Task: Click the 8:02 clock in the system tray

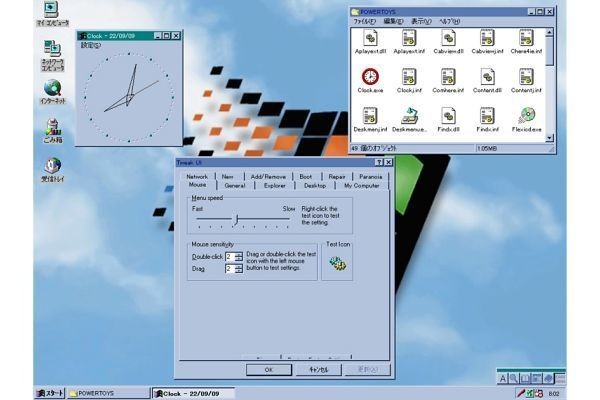Action: click(554, 393)
